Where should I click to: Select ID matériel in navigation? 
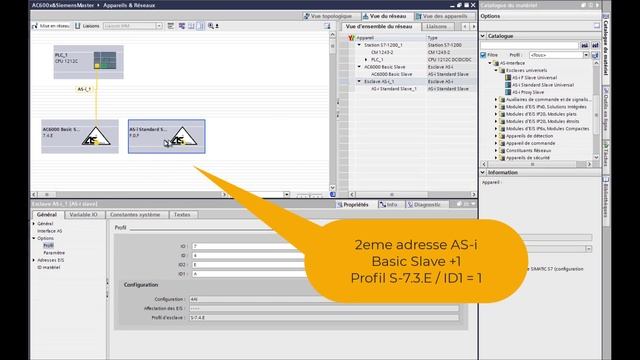point(49,267)
